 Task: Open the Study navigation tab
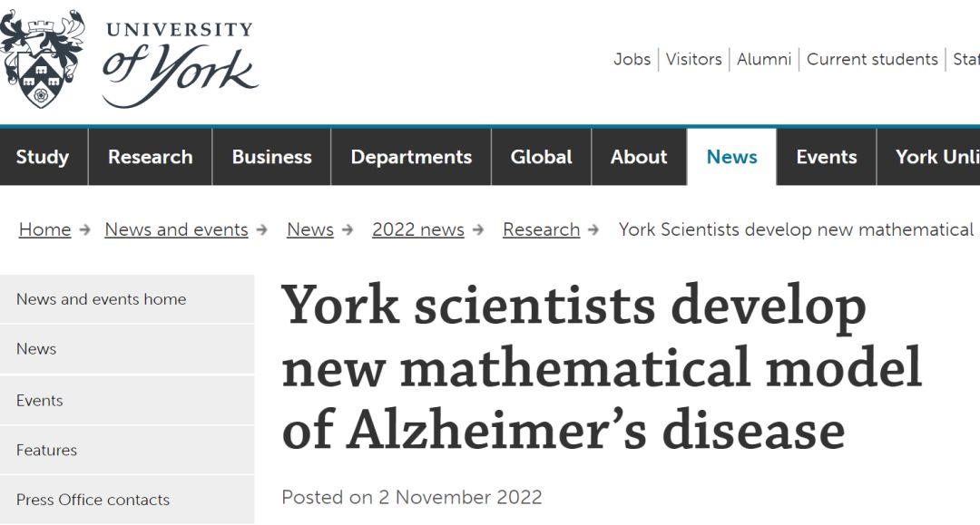(x=44, y=157)
